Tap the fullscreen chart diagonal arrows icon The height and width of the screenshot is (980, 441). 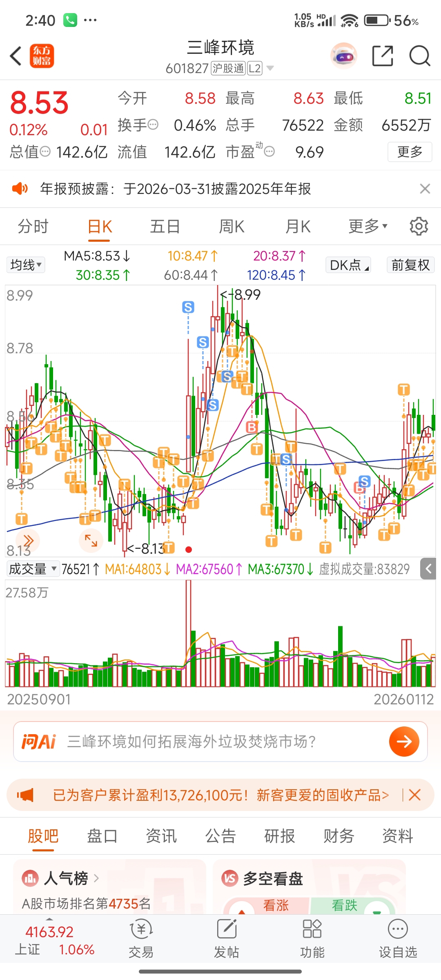pyautogui.click(x=91, y=541)
